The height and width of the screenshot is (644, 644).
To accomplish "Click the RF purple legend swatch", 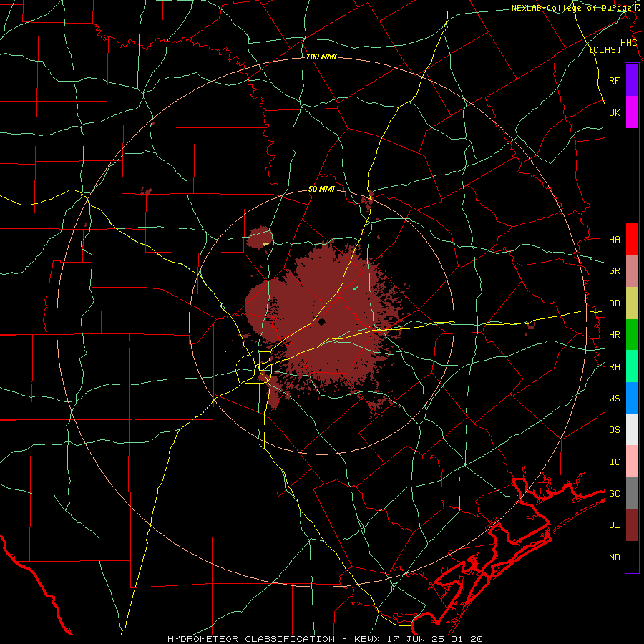I will pos(632,79).
